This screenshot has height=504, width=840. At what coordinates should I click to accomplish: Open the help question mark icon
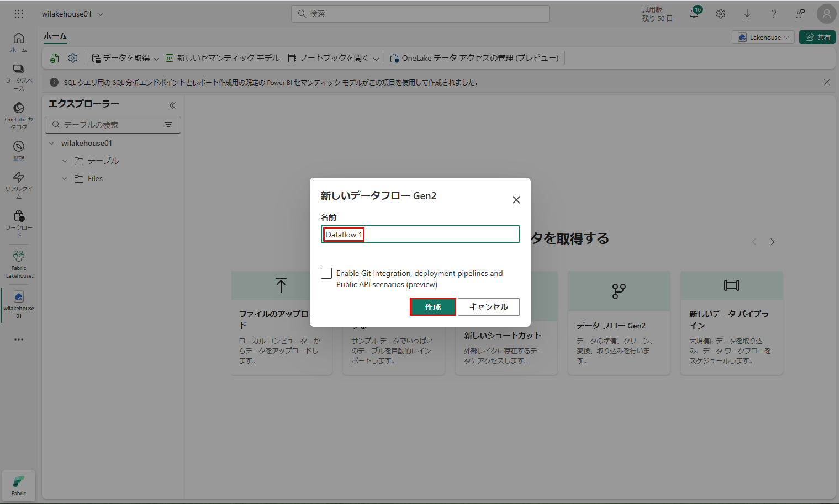tap(774, 14)
